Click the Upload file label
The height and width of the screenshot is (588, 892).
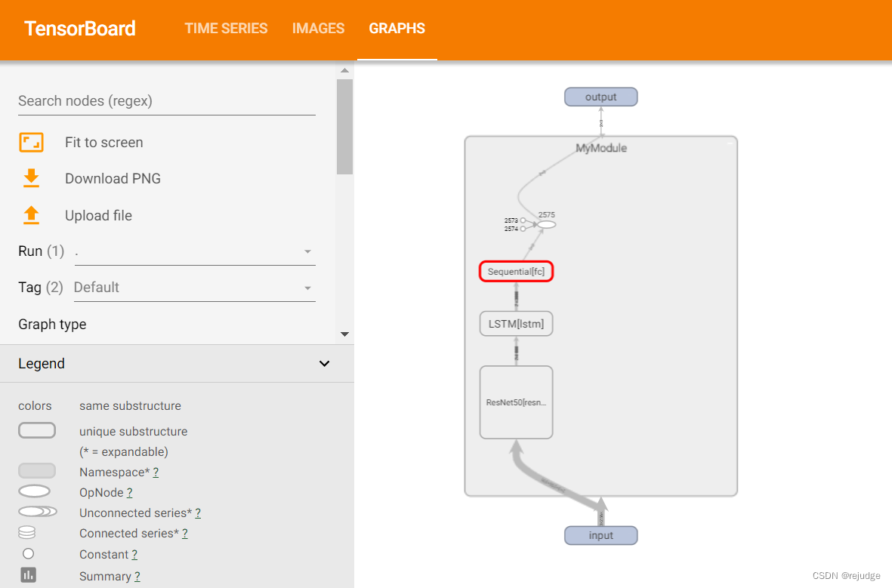click(x=98, y=216)
